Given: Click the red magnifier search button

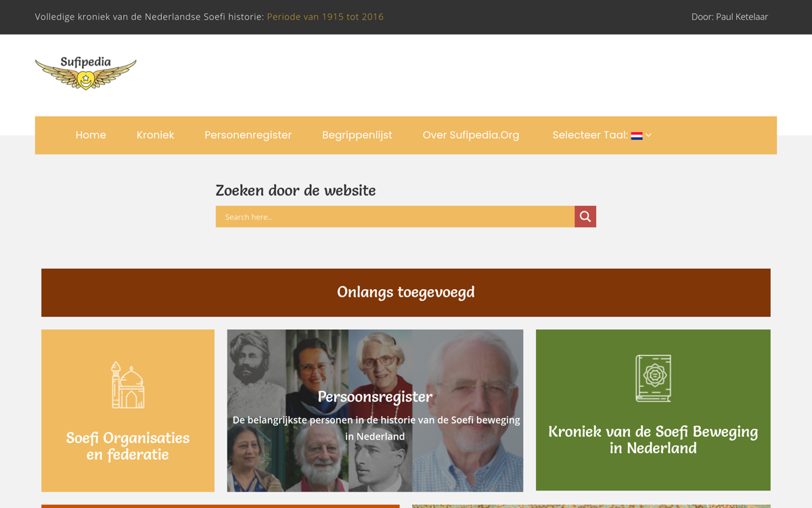Looking at the screenshot, I should point(585,217).
